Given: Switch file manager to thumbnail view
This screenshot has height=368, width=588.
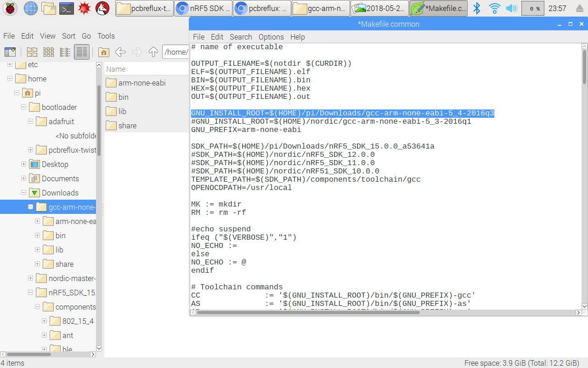Looking at the screenshot, I should [48, 52].
